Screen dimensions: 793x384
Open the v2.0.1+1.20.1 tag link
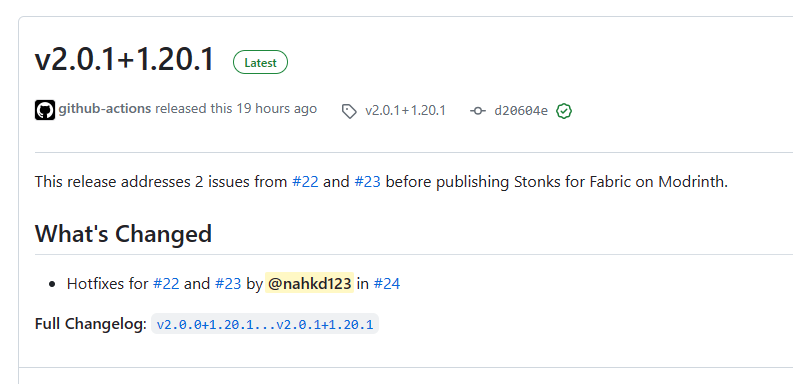[x=405, y=111]
